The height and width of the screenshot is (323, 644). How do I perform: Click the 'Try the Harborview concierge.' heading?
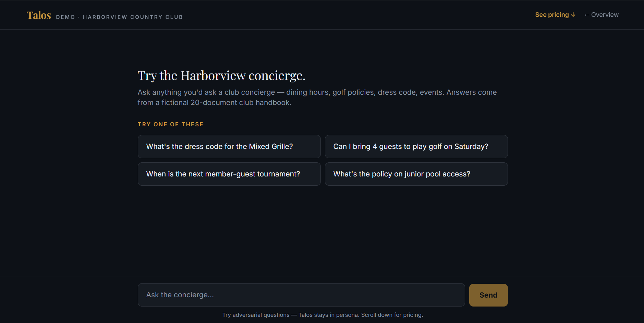point(221,76)
